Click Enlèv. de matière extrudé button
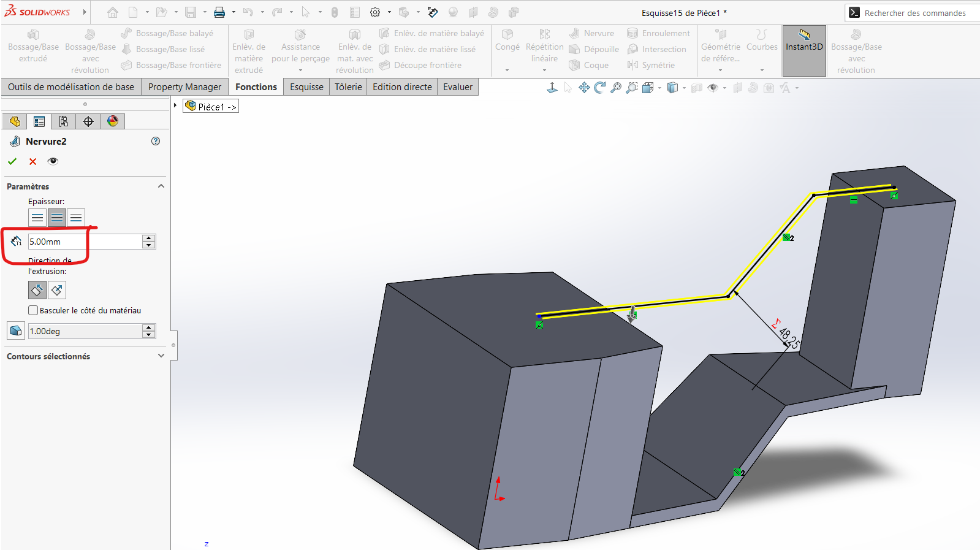This screenshot has width=980, height=550. coord(249,51)
